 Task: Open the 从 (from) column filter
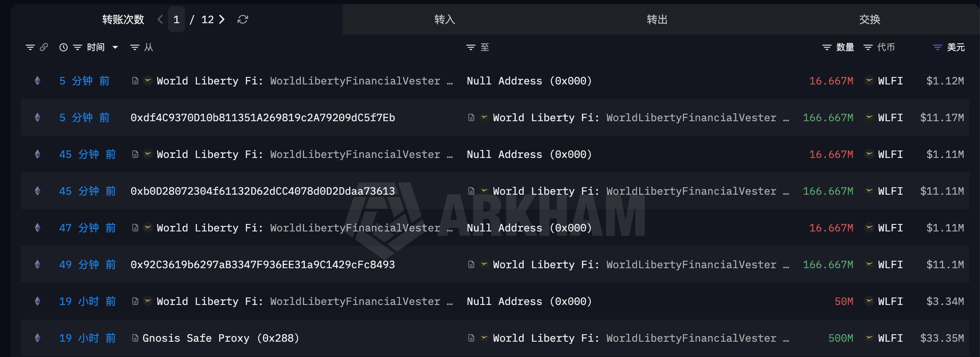135,47
